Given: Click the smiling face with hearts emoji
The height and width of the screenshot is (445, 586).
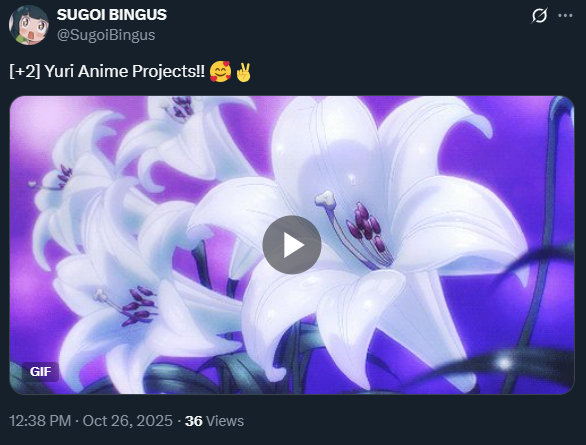Looking at the screenshot, I should (x=220, y=72).
